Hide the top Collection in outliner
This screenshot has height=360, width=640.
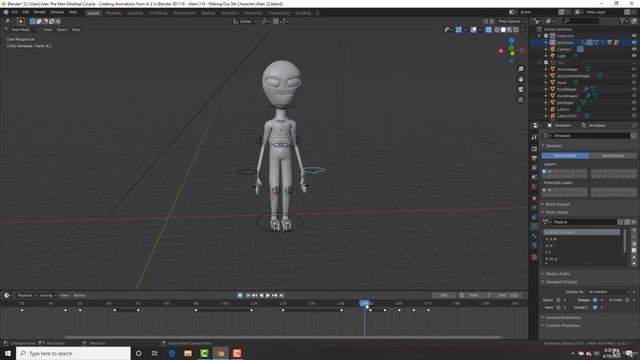point(634,36)
